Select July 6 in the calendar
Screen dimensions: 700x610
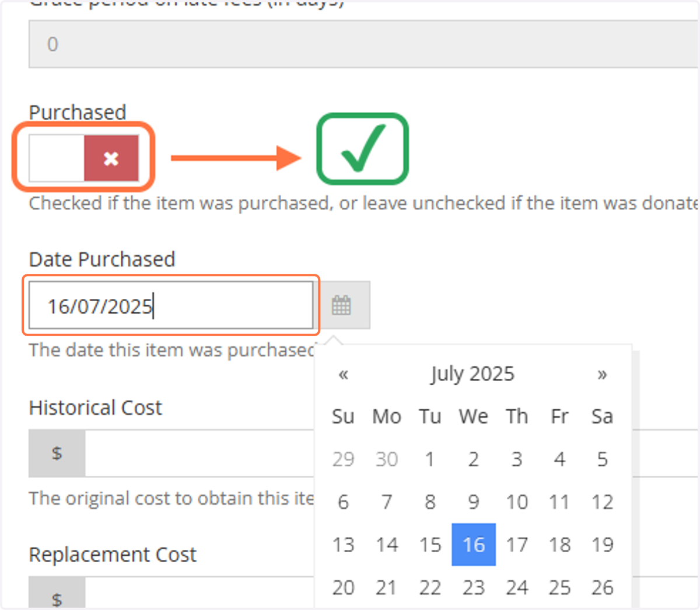pos(344,502)
